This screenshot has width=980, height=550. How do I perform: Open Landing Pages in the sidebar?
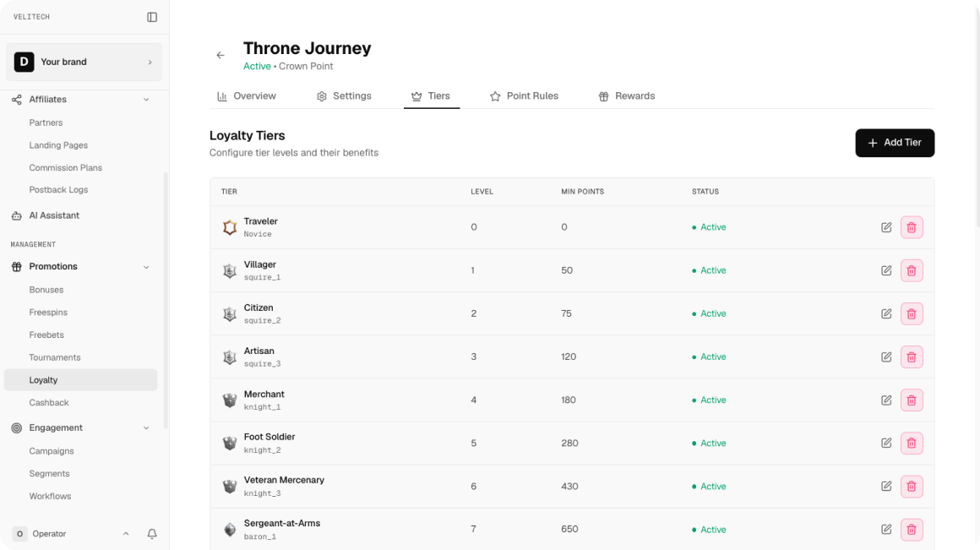coord(58,145)
